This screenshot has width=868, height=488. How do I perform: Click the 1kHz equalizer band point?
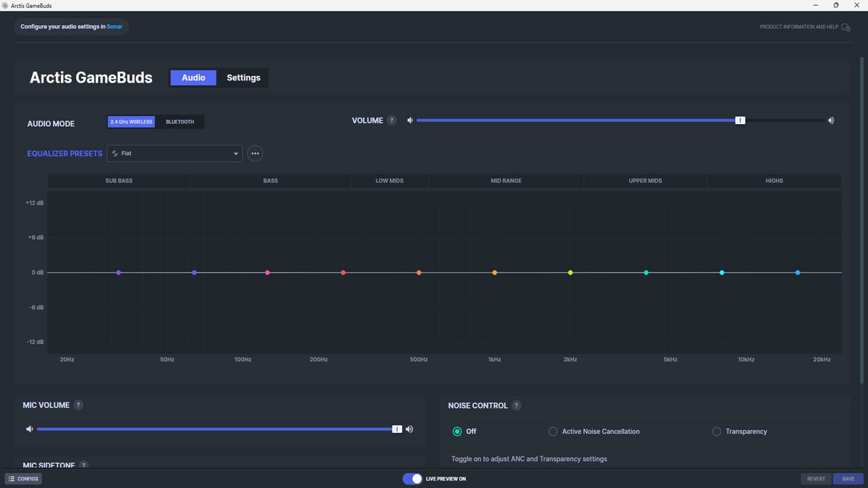pyautogui.click(x=494, y=272)
